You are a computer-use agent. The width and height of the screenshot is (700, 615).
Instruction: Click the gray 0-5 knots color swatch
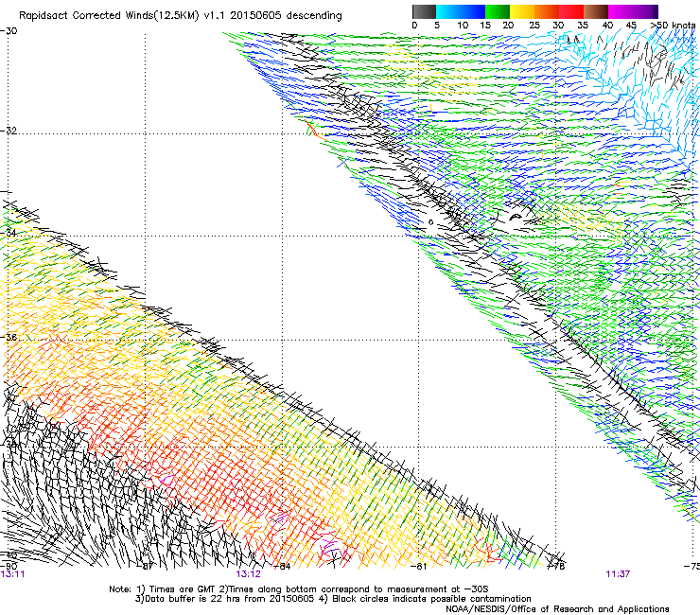point(424,11)
